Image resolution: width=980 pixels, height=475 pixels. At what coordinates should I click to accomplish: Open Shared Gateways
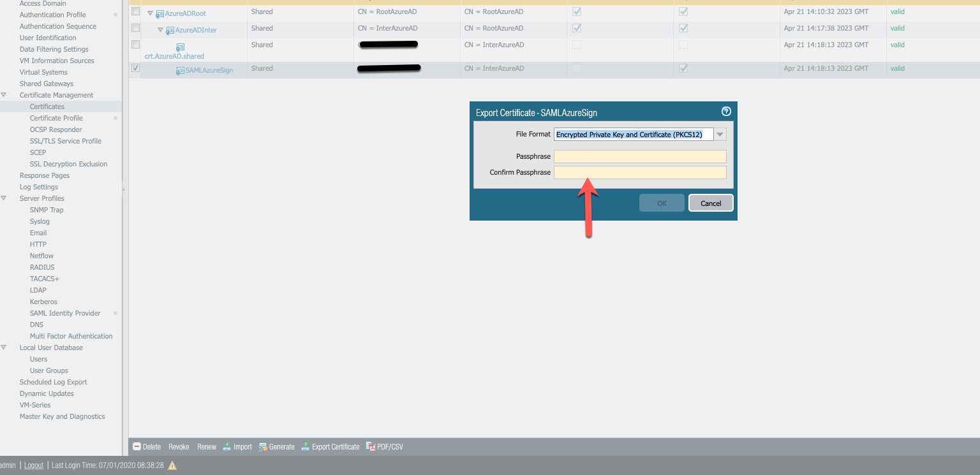pyautogui.click(x=47, y=84)
